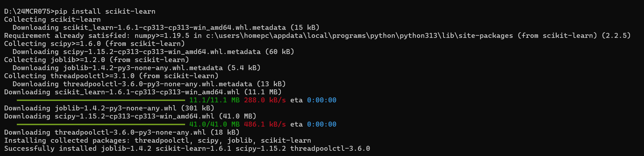644x156 pixels.
Task: Click the 'Collecting joblib>=1.2.0' line
Action: pyautogui.click(x=96, y=60)
